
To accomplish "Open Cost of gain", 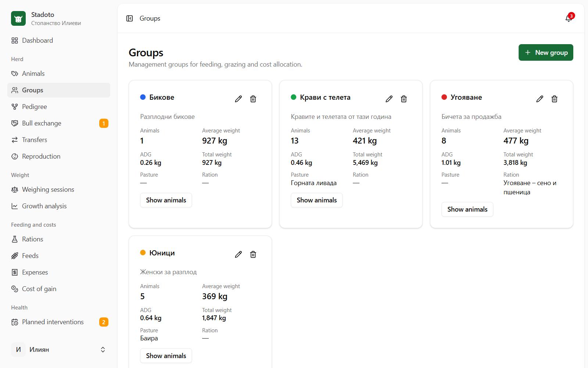I will 59,289.
